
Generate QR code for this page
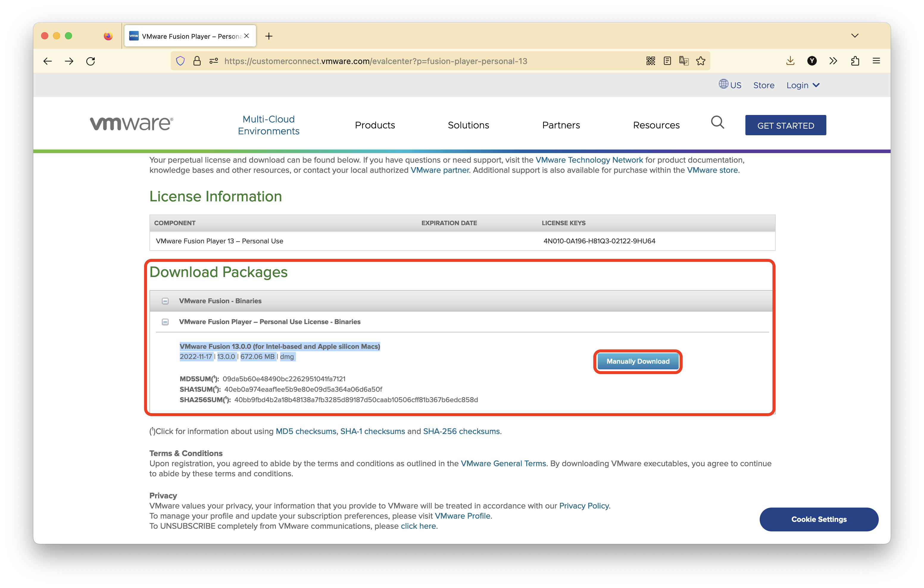pyautogui.click(x=650, y=61)
